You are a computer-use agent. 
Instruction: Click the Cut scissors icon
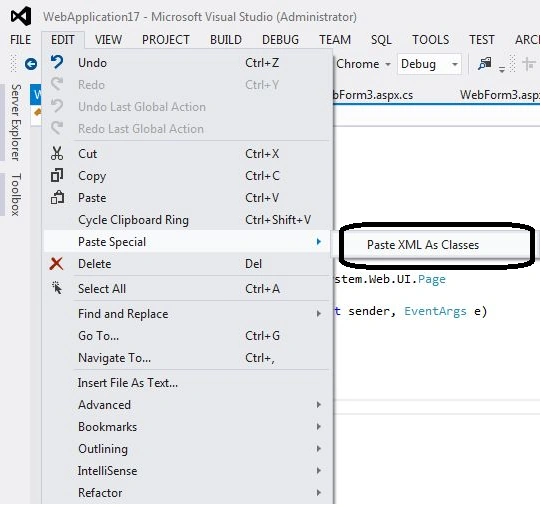57,153
